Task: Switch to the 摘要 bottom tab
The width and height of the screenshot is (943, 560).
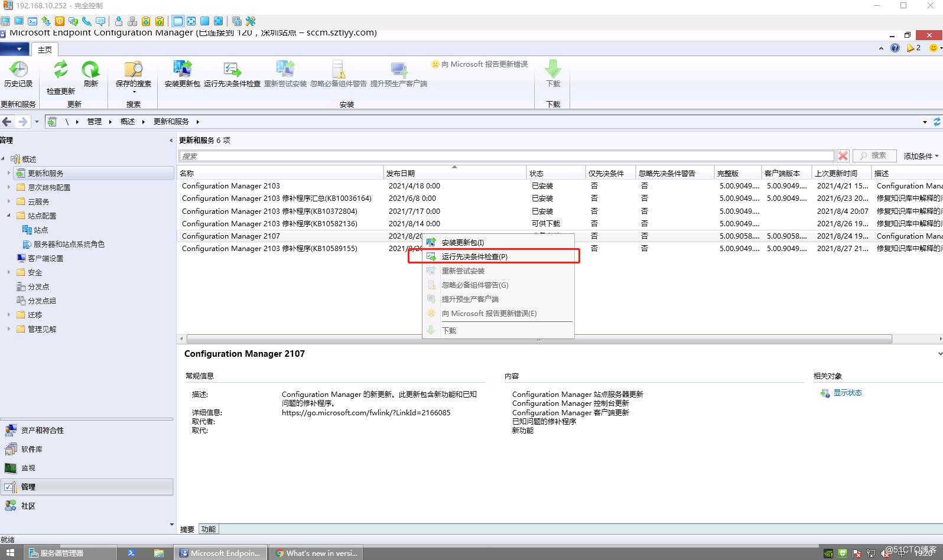Action: tap(187, 529)
